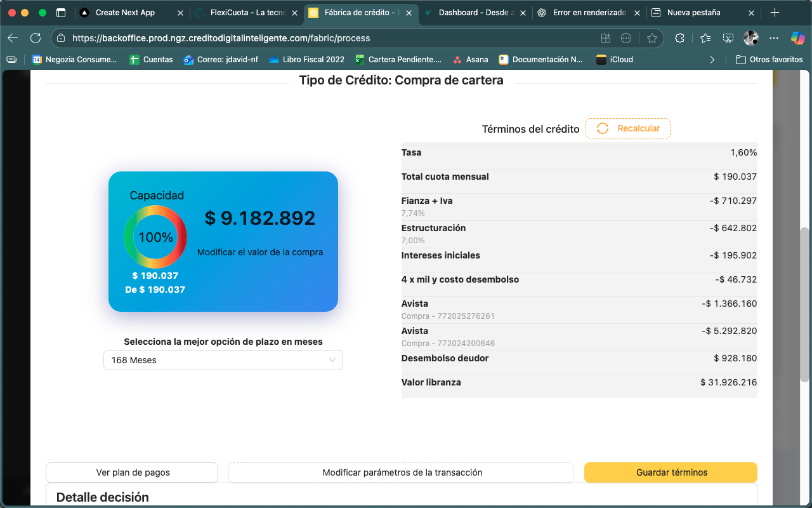Click the Collections icon beside the address bar
The height and width of the screenshot is (508, 812).
pos(606,38)
